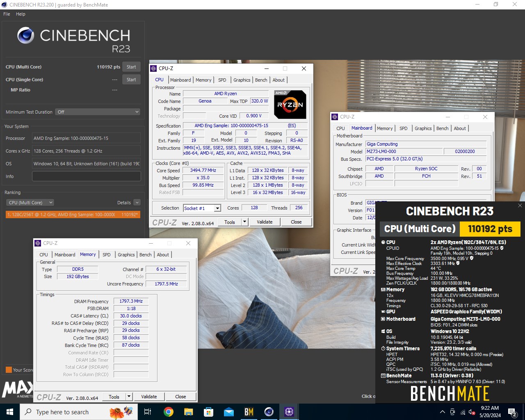The width and height of the screenshot is (525, 420).
Task: Click Close button in the Memory-tab CPU-Z window
Action: [x=180, y=397]
